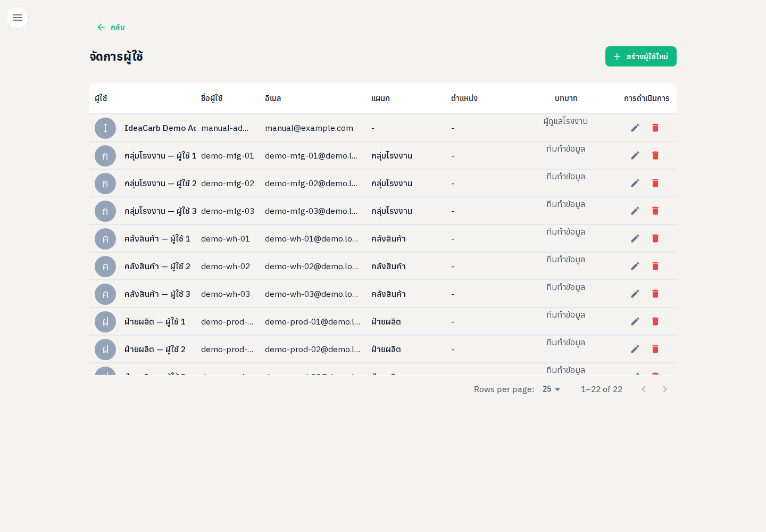Screen dimensions: 766x532
Task: Delete user demo-wh-02
Action: [x=655, y=266]
